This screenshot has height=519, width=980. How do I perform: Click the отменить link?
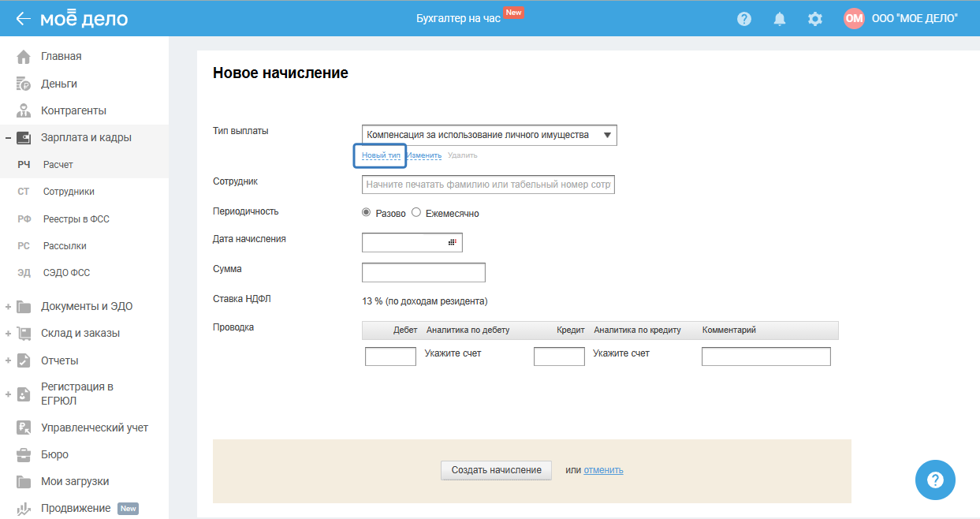[603, 470]
